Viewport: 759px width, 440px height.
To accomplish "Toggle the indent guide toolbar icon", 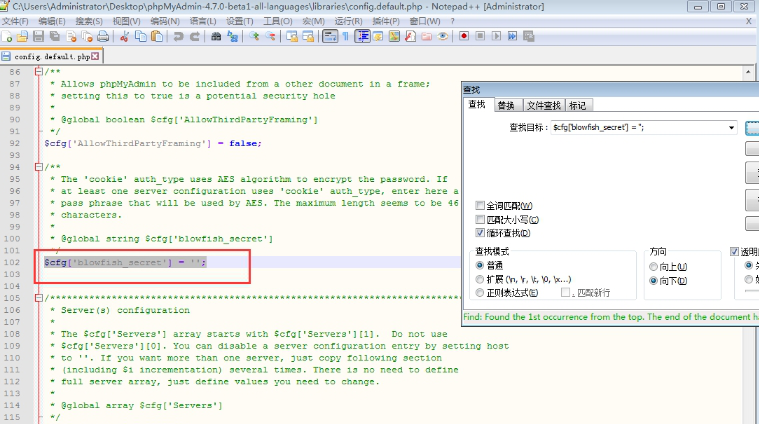I will coord(362,36).
